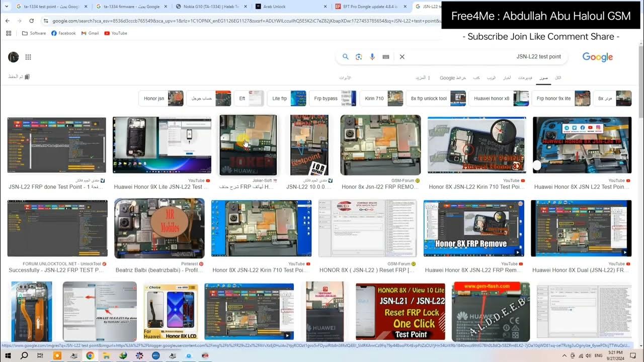The height and width of the screenshot is (362, 644).
Task: Start voice search with microphone icon
Action: 372,57
